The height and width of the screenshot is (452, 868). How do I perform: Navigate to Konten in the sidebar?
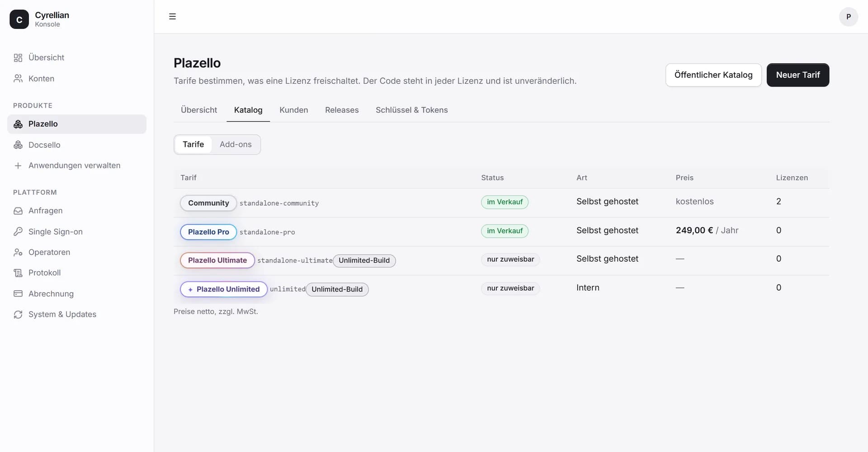click(x=77, y=79)
